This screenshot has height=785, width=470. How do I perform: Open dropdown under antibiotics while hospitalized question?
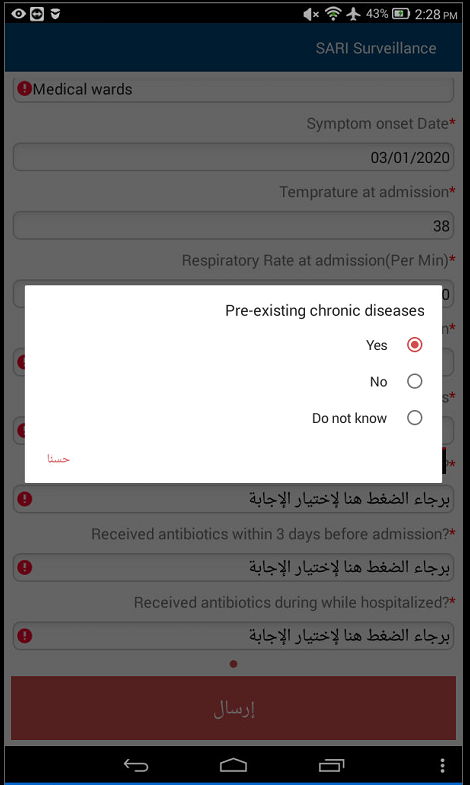[233, 636]
